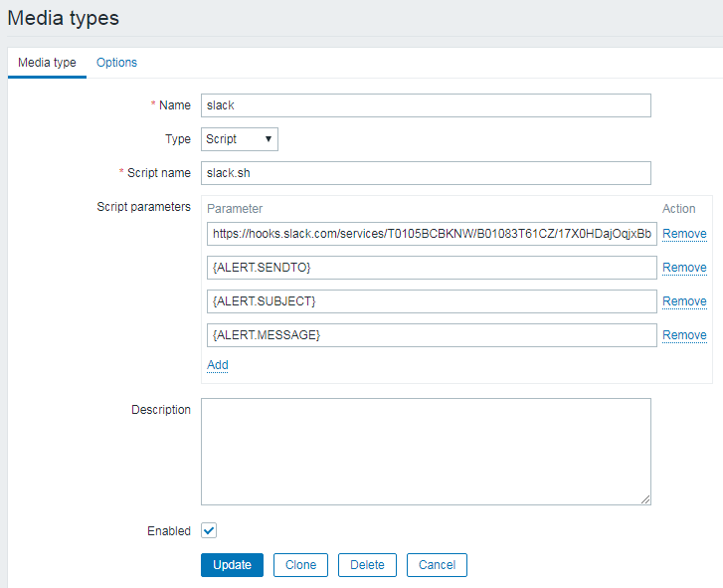723x588 pixels.
Task: Grab the Description resize handle
Action: [645, 499]
